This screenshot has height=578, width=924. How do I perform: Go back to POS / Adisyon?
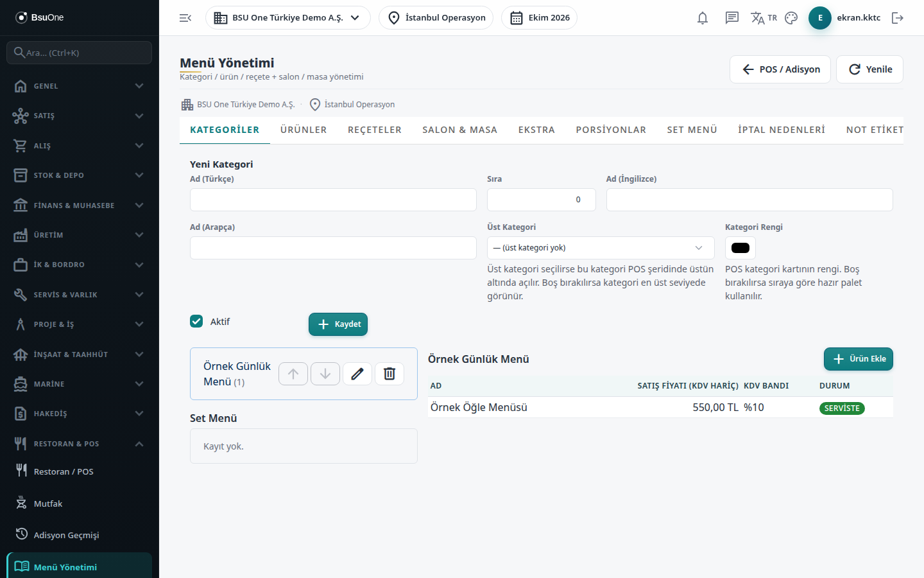(x=780, y=69)
